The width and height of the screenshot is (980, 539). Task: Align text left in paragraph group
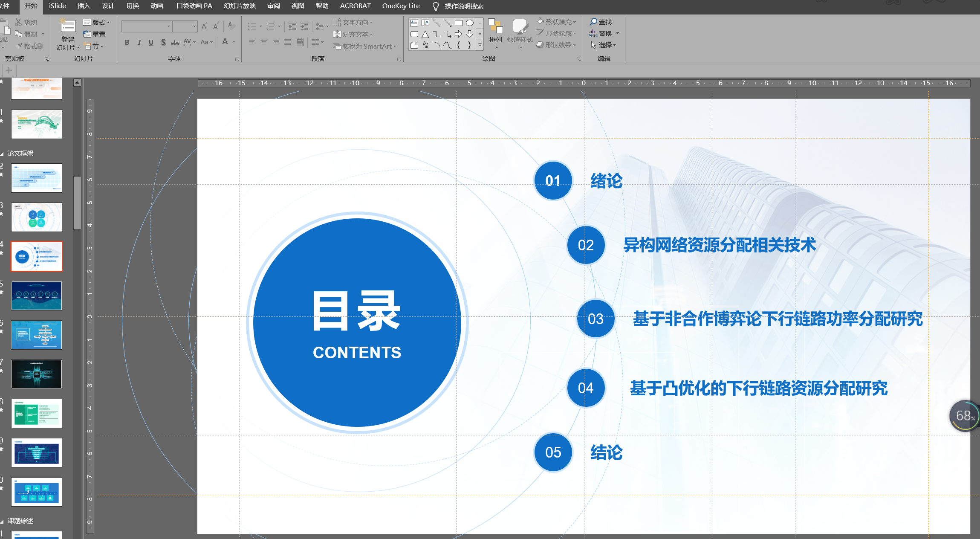252,42
